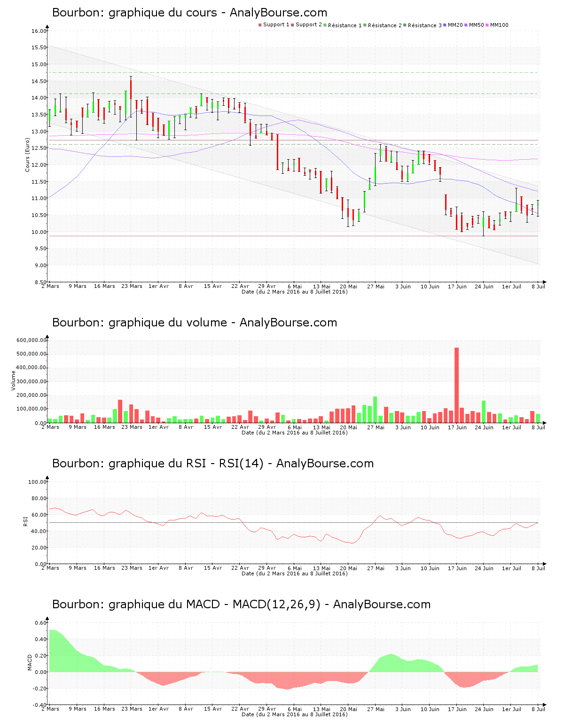This screenshot has width=564, height=728.
Task: Click the 'MACD' vertical axis label
Action: tap(30, 662)
